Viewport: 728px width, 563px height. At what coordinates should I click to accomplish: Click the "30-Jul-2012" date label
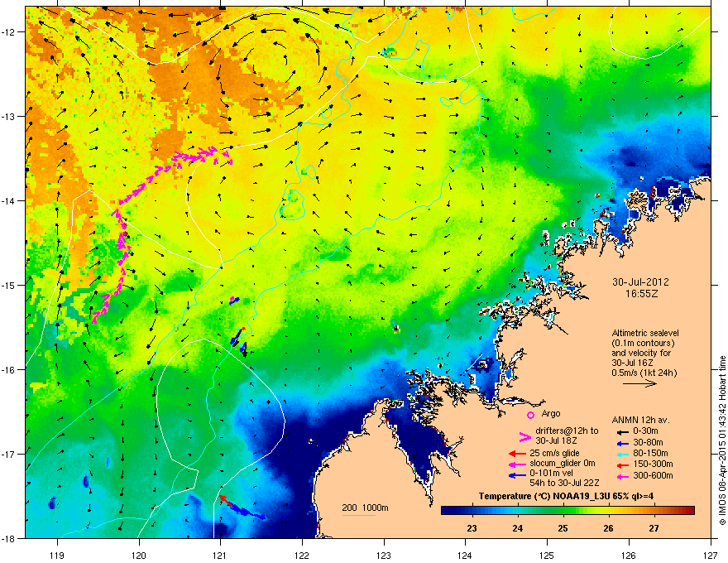pyautogui.click(x=640, y=282)
